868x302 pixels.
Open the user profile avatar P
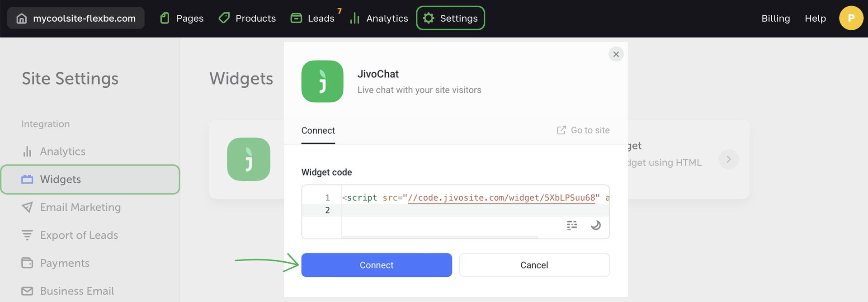[x=851, y=18]
